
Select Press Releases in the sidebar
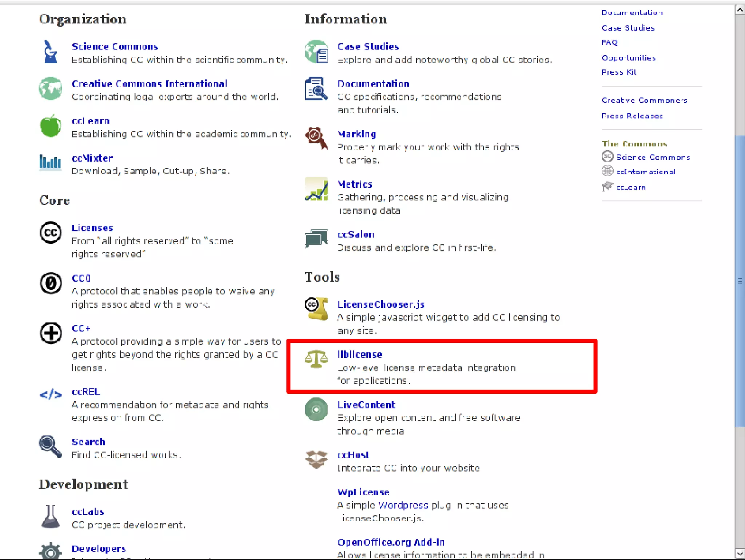pos(632,116)
